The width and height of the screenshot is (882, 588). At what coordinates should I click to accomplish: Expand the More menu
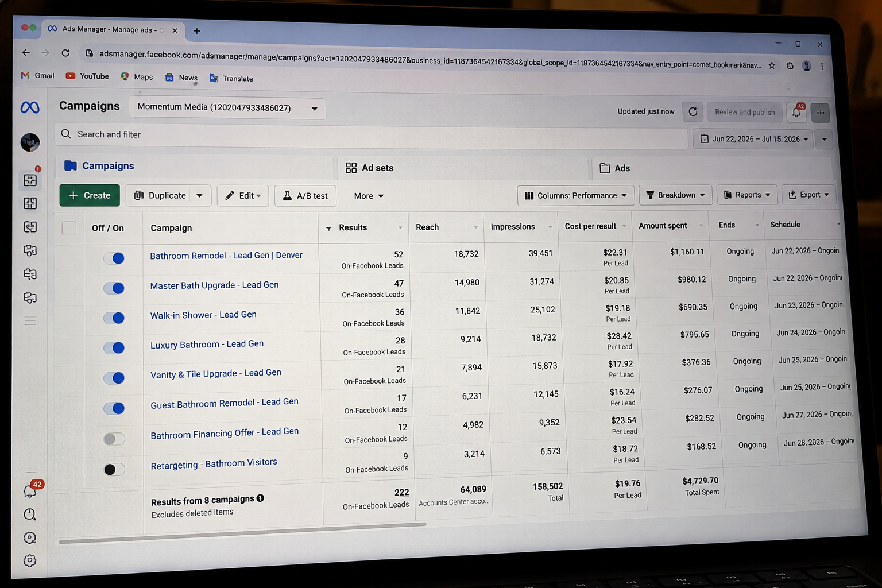(369, 196)
